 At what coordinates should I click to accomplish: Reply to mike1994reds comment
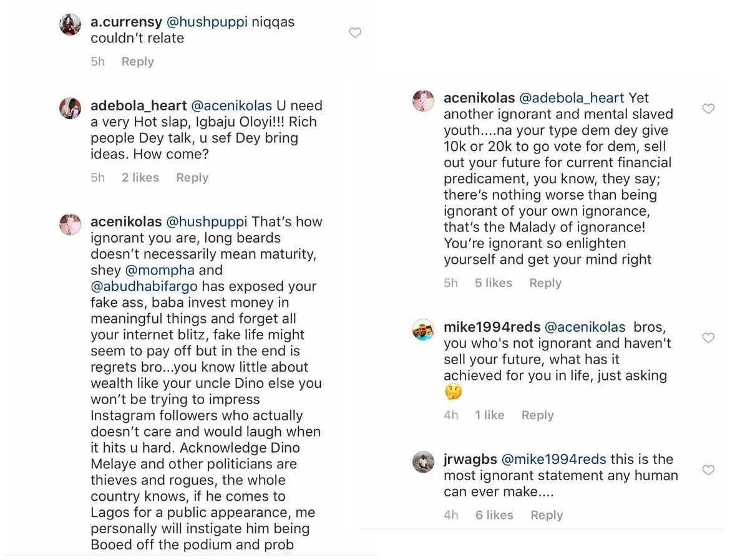[538, 415]
